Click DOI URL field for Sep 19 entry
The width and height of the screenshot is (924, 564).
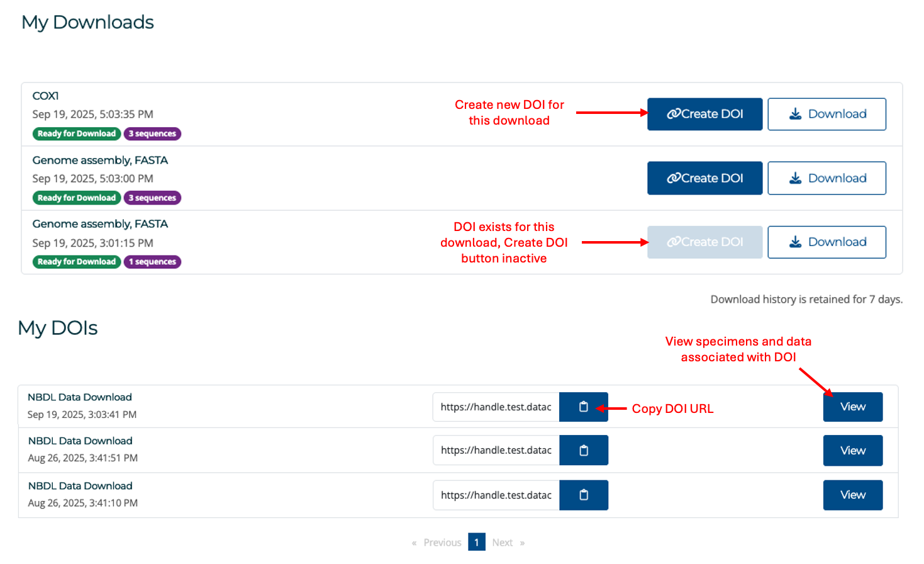[x=496, y=407]
